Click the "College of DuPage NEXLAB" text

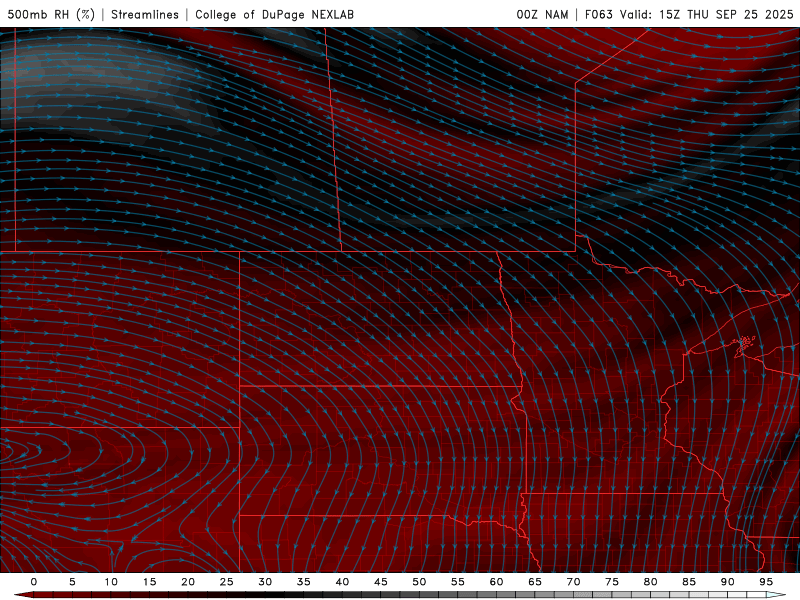(274, 15)
